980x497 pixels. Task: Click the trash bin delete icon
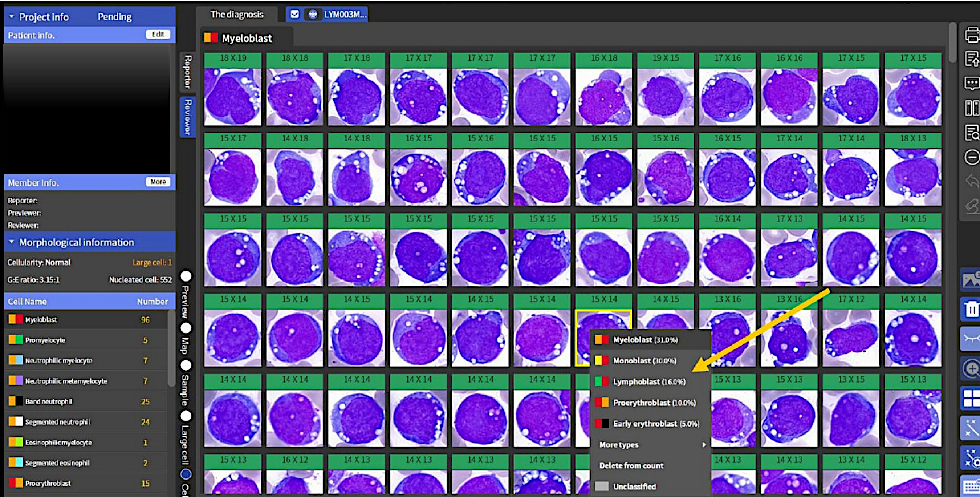click(971, 309)
